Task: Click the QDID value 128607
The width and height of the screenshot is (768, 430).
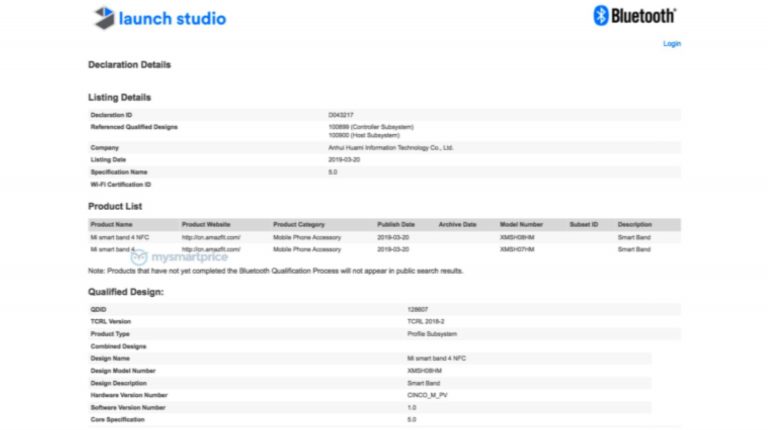Action: 417,310
